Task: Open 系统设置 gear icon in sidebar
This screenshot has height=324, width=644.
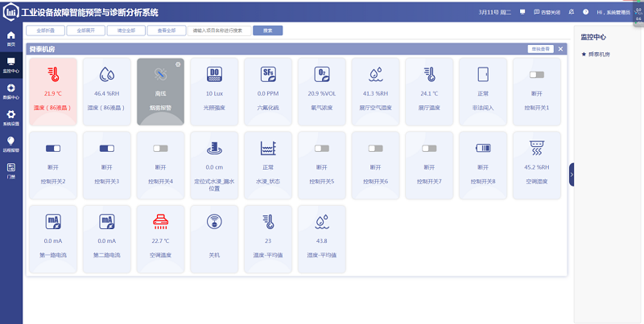Action: pos(10,117)
